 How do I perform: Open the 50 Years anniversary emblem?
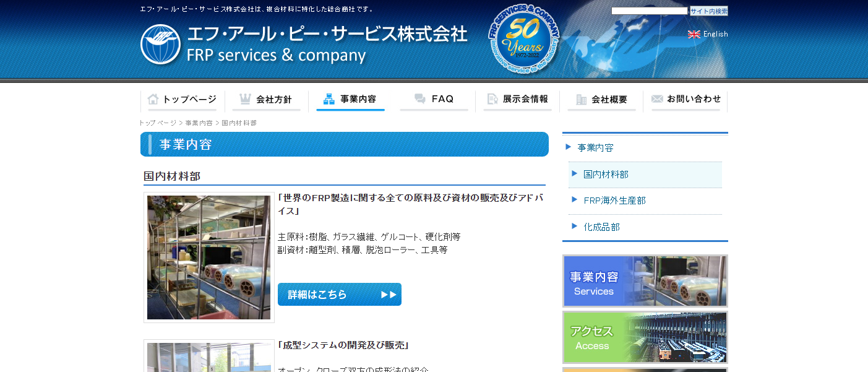coord(524,40)
